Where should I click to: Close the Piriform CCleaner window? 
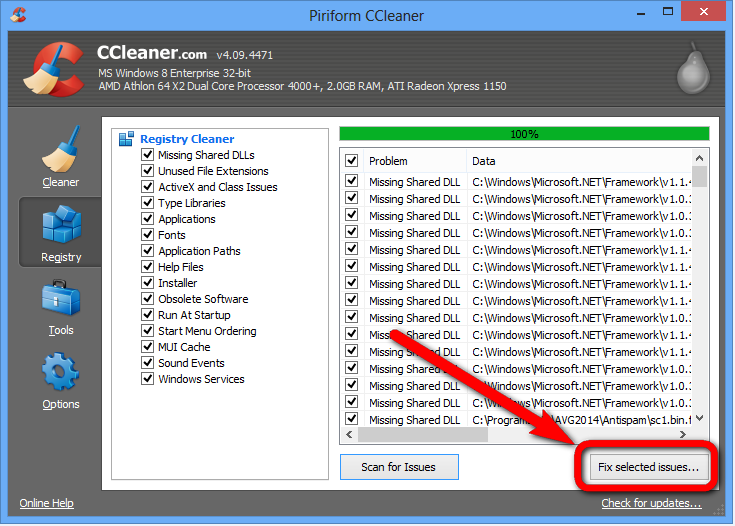[703, 12]
